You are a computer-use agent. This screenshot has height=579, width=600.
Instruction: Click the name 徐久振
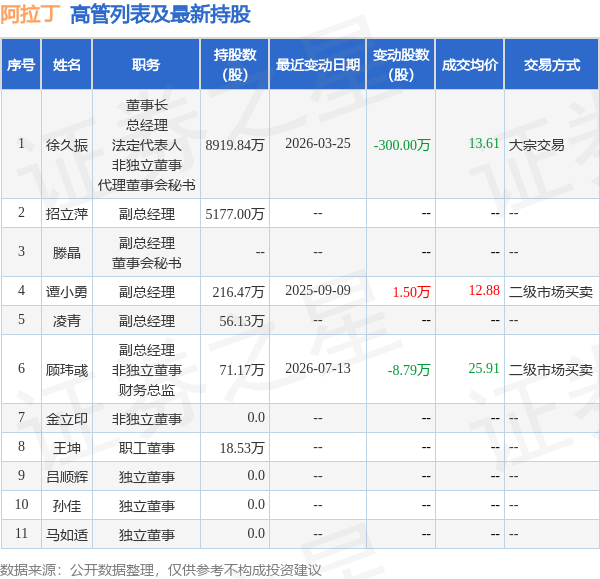(67, 145)
